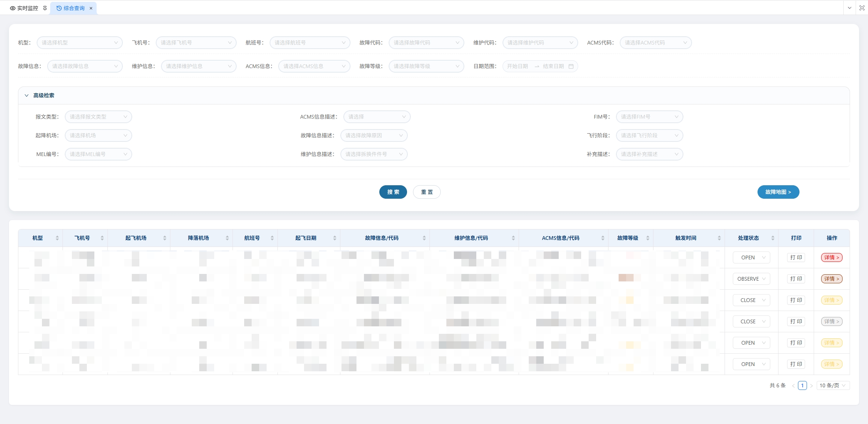The width and height of the screenshot is (868, 424).
Task: Open the 飞行阶段 dropdown
Action: click(x=650, y=135)
